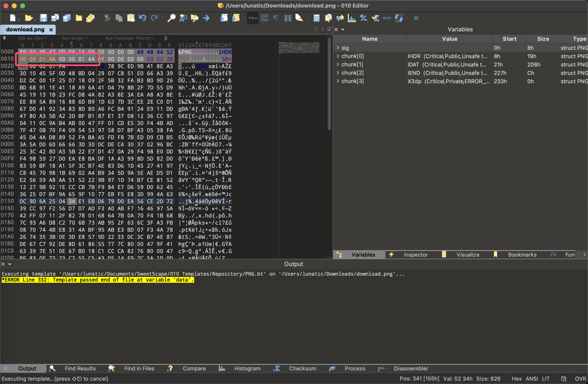Click the Run Script toolbar icon
588x384 pixels.
click(x=224, y=18)
